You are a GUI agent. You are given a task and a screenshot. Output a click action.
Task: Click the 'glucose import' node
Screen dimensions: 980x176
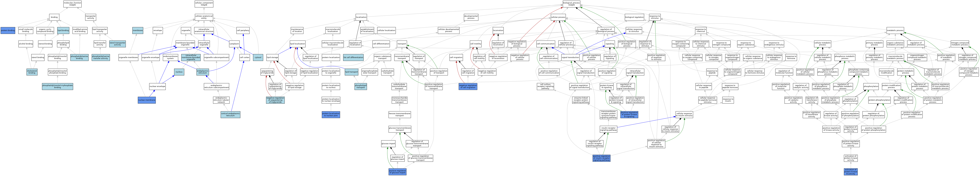(388, 144)
